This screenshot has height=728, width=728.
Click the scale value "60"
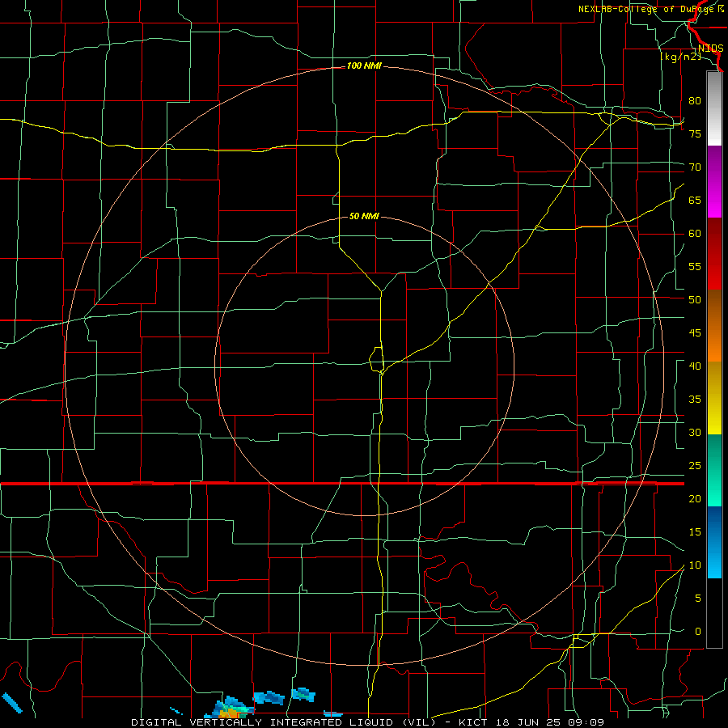[x=695, y=234]
